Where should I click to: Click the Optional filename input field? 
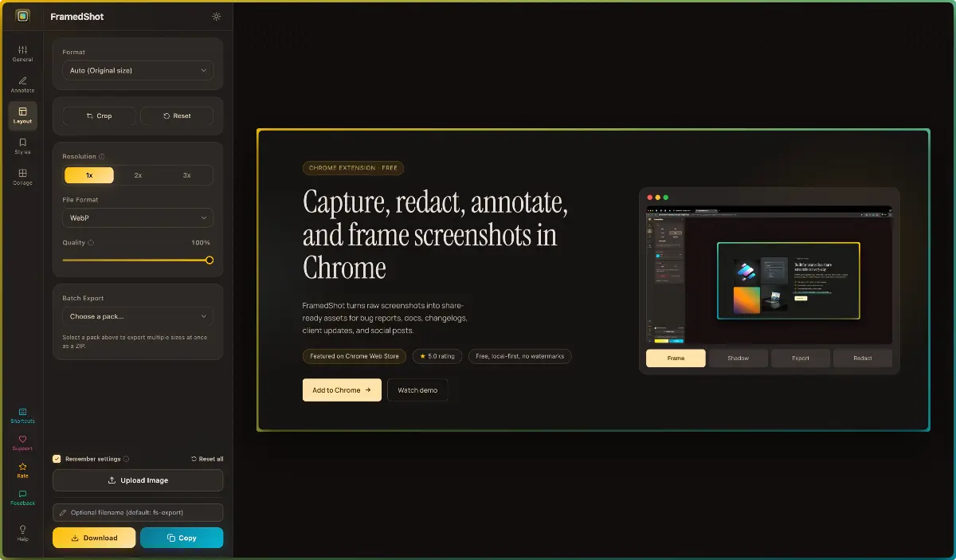pyautogui.click(x=137, y=512)
